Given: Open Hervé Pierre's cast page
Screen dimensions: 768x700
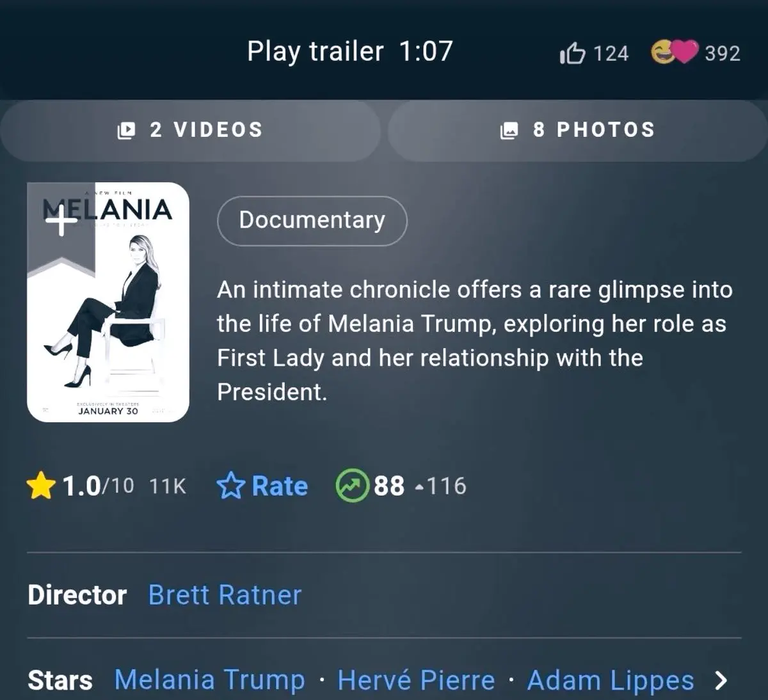Looking at the screenshot, I should 416,680.
